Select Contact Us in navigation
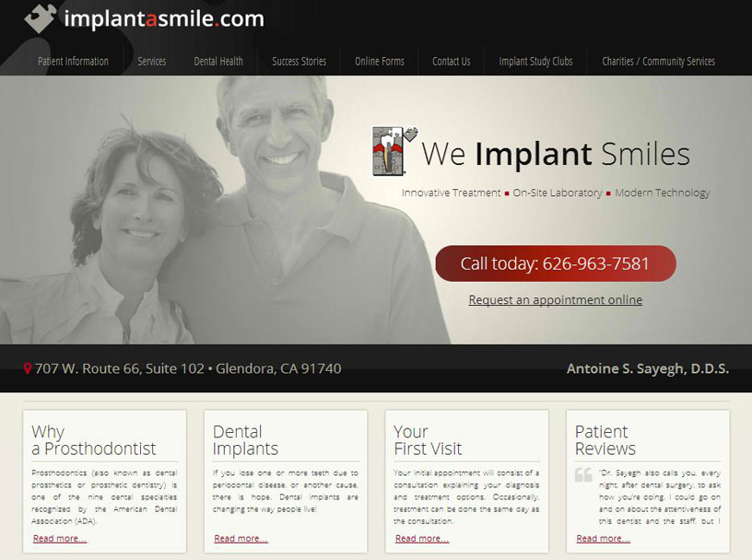Image resolution: width=752 pixels, height=560 pixels. click(x=452, y=62)
